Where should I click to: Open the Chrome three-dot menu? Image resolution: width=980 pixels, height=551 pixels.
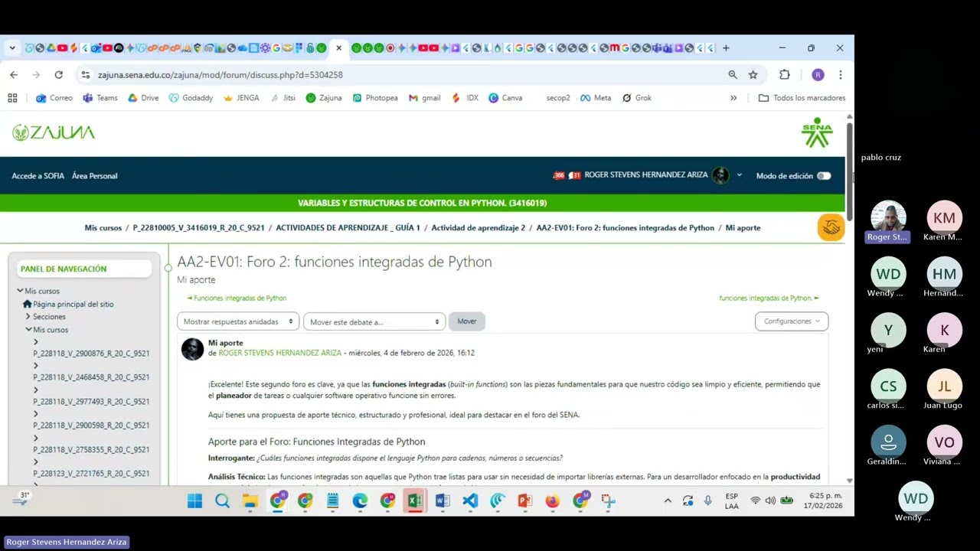840,74
